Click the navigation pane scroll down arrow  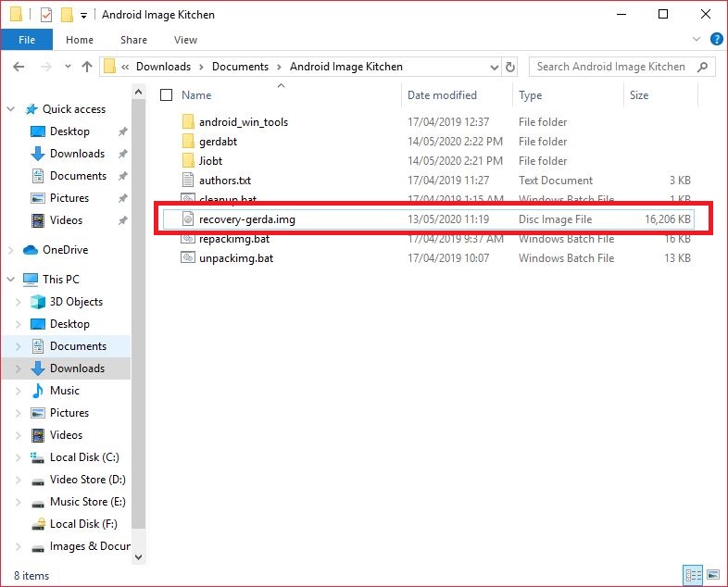(x=138, y=556)
